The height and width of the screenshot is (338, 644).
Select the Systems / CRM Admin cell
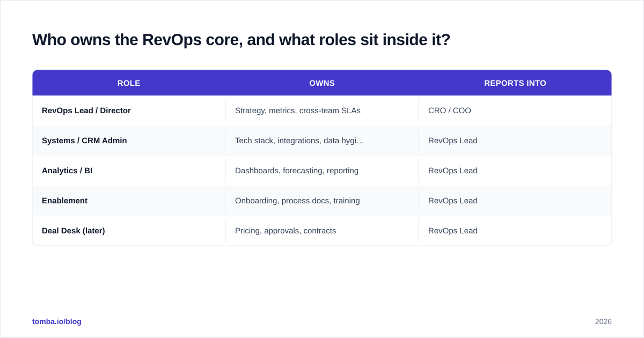pos(129,141)
